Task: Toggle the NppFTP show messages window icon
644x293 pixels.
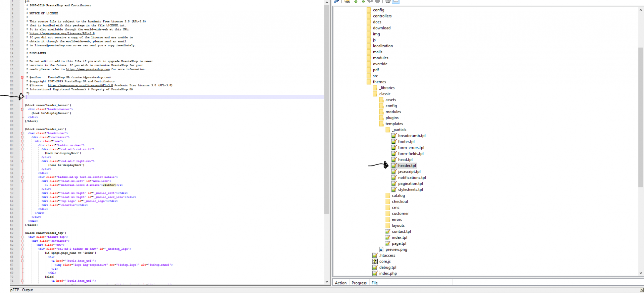Action: click(x=396, y=1)
